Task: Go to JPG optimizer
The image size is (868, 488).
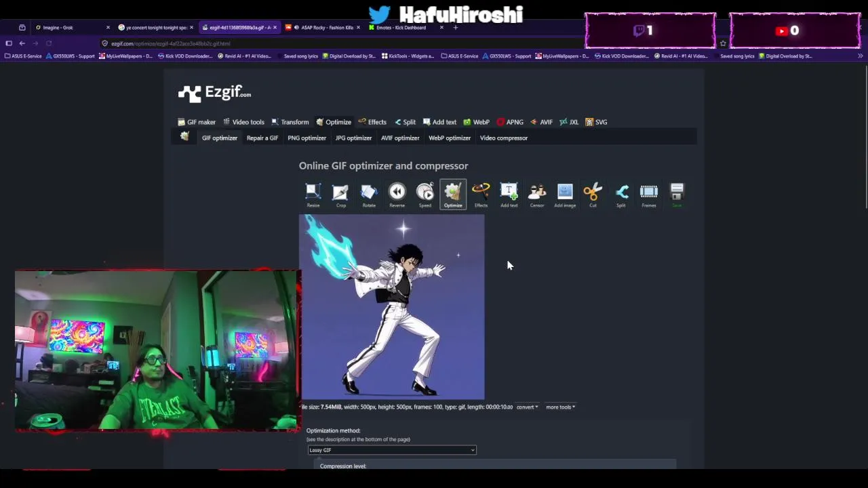Action: pos(353,138)
